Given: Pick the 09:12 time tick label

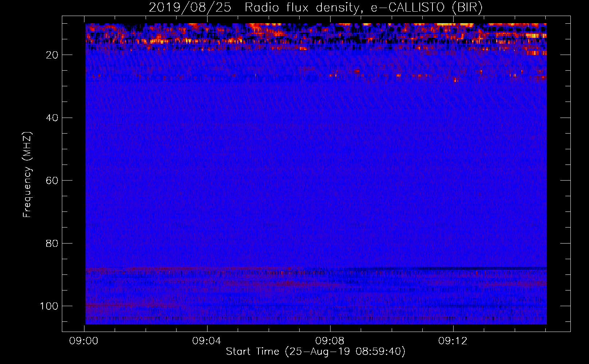Looking at the screenshot, I should coord(453,341).
